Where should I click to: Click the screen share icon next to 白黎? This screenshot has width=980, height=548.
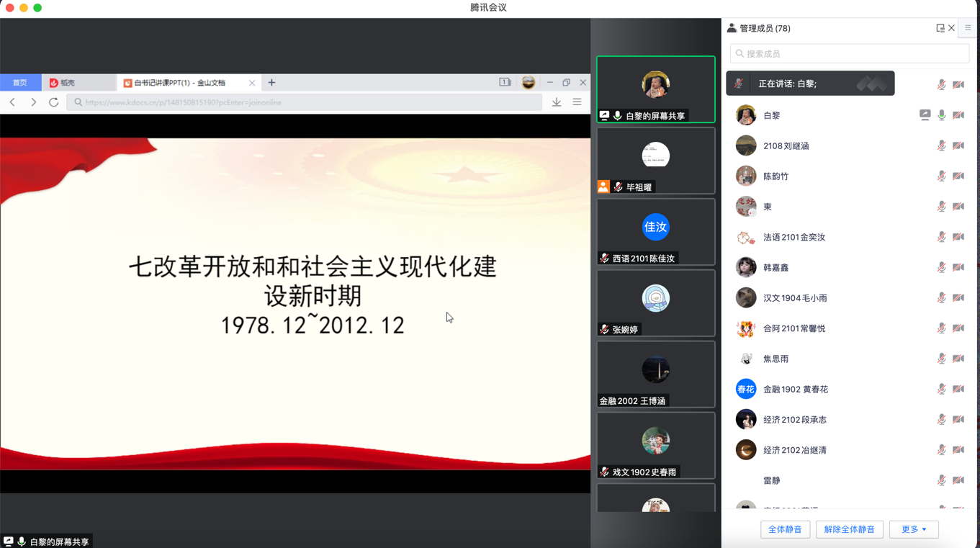925,115
